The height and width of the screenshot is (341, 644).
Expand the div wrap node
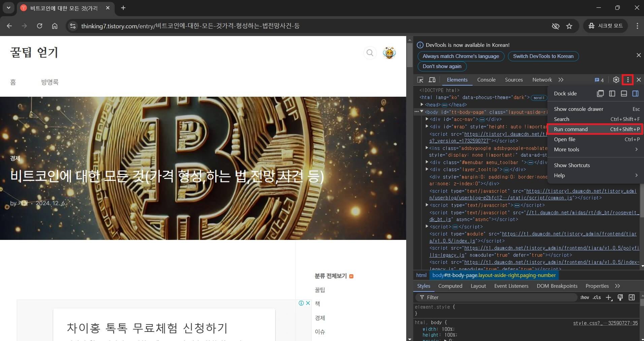pos(427,127)
